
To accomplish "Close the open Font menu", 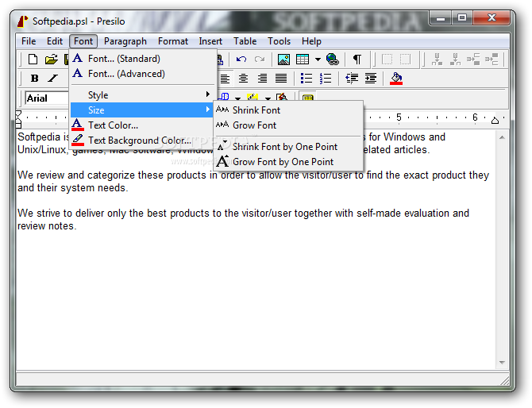I will (x=83, y=41).
